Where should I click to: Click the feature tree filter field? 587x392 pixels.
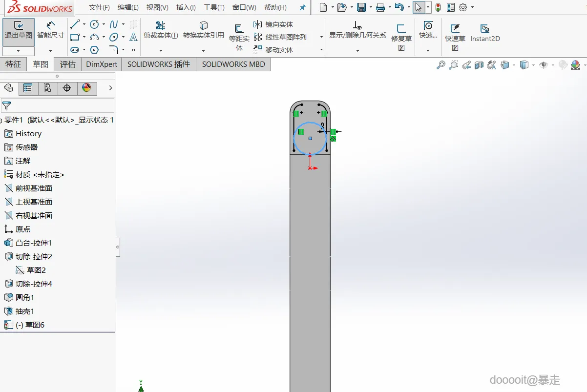click(x=58, y=106)
